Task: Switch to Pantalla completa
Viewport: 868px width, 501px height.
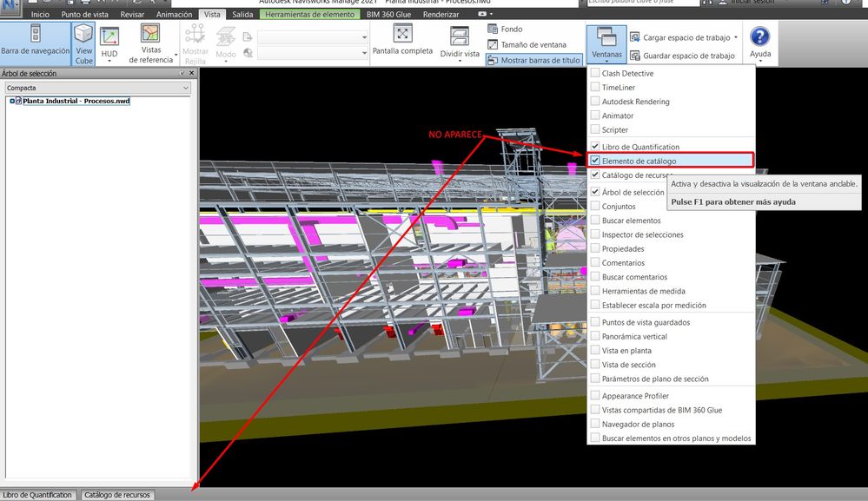Action: coord(402,40)
